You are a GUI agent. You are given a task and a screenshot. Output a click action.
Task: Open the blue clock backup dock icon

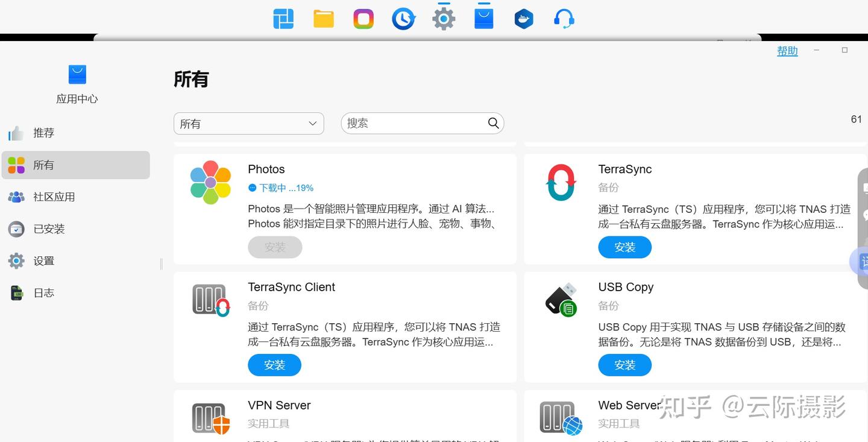pyautogui.click(x=404, y=19)
